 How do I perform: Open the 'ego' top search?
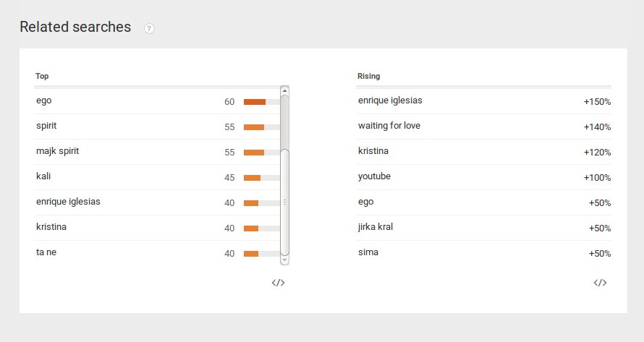tap(43, 101)
